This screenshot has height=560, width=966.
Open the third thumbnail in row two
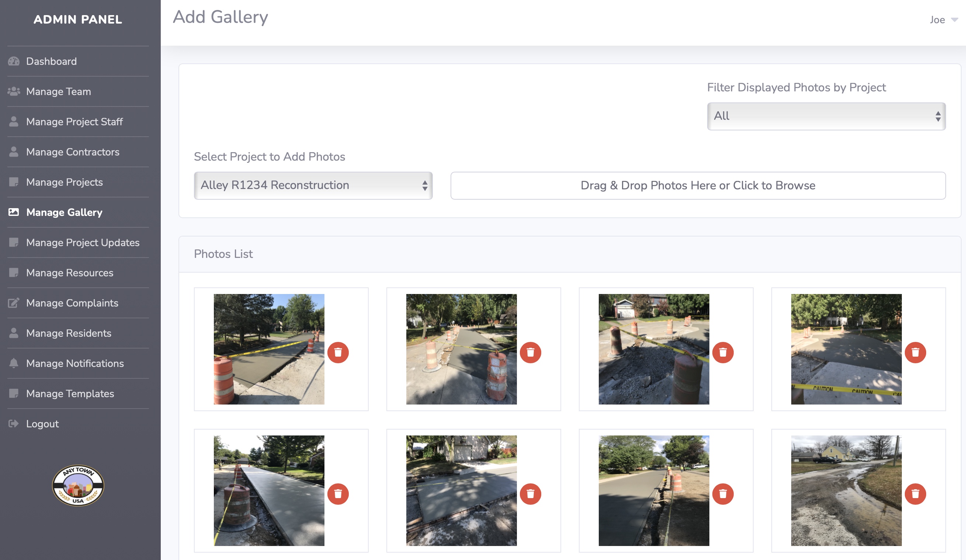[x=654, y=491]
